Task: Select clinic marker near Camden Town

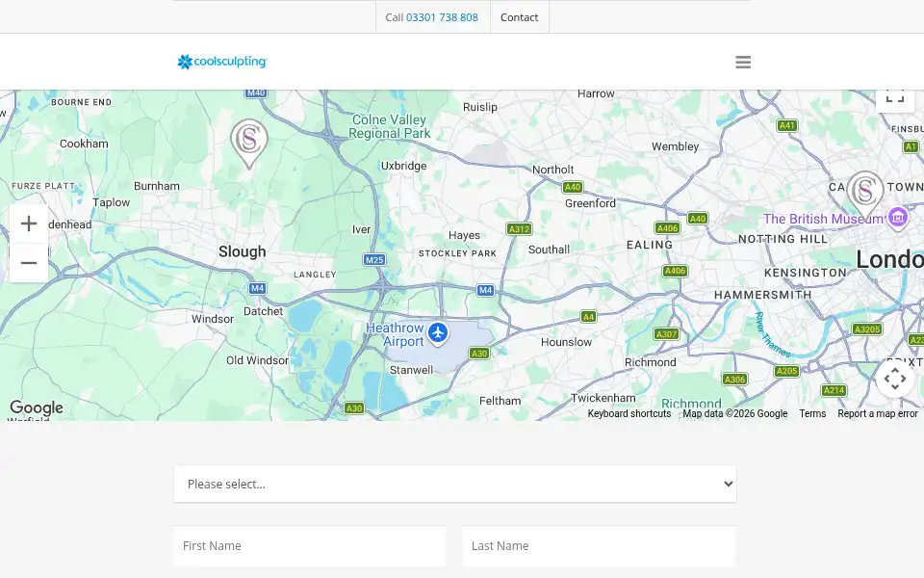Action: coord(865,195)
